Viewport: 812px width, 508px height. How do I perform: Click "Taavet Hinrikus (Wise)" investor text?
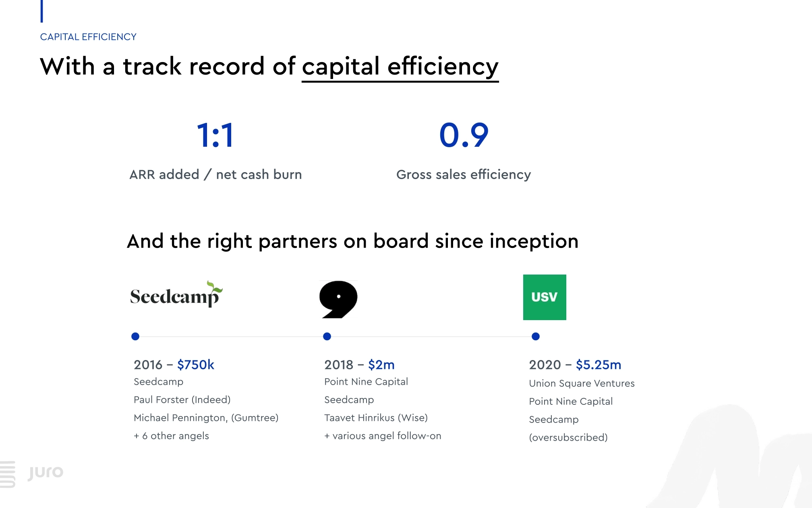pyautogui.click(x=376, y=418)
